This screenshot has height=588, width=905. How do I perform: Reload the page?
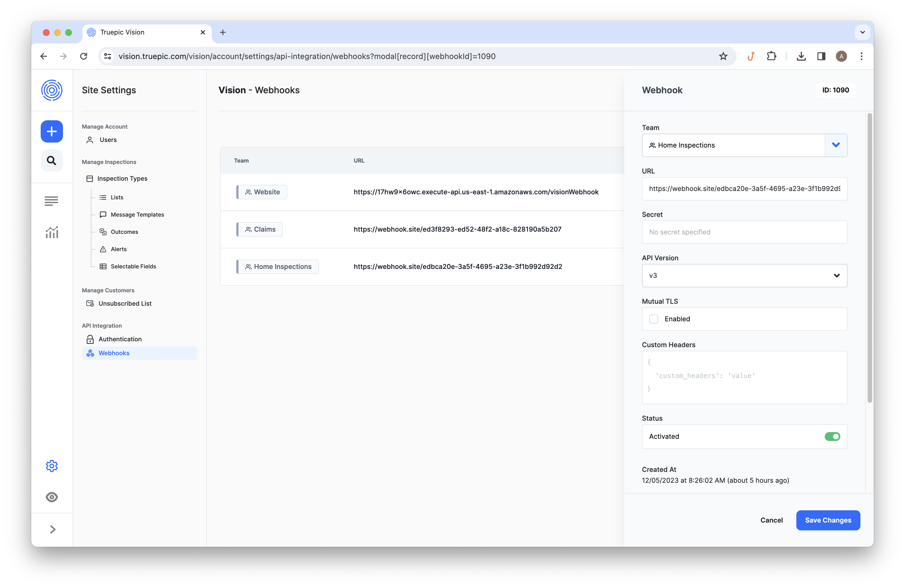tap(84, 56)
